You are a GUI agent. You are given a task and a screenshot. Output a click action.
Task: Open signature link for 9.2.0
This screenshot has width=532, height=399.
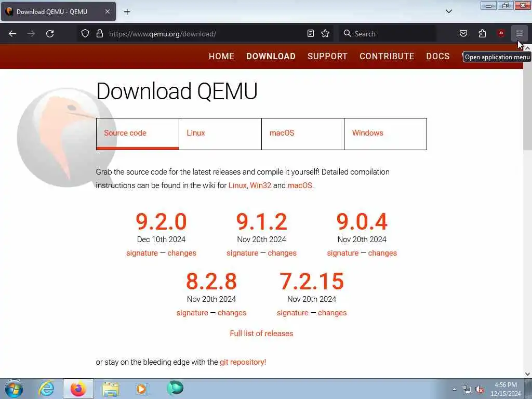[142, 253]
